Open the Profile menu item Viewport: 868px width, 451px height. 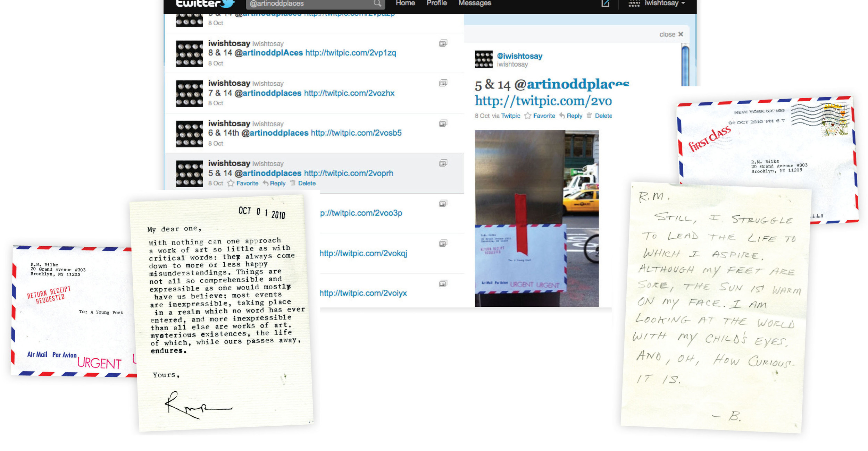436,3
